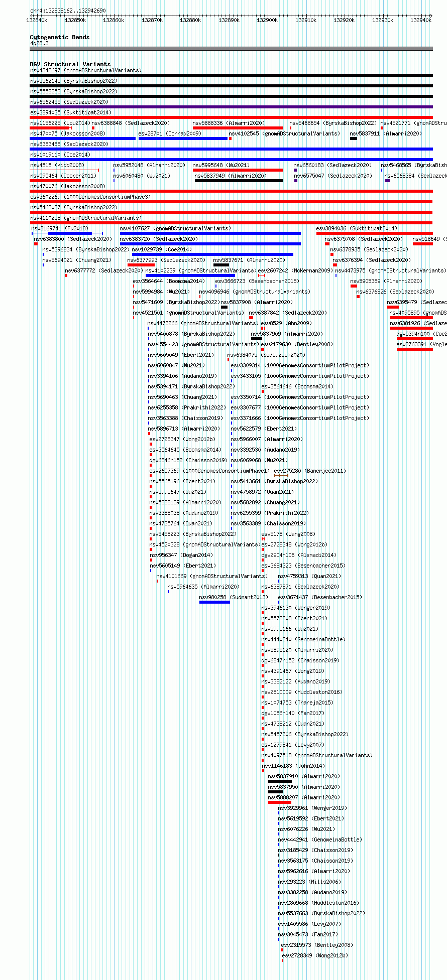Click the nsv4515 (Kidd2008) label

click(x=57, y=165)
